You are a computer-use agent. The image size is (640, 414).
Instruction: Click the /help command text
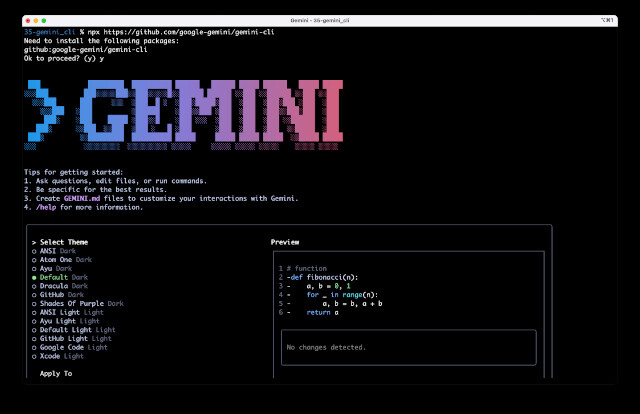pos(46,207)
